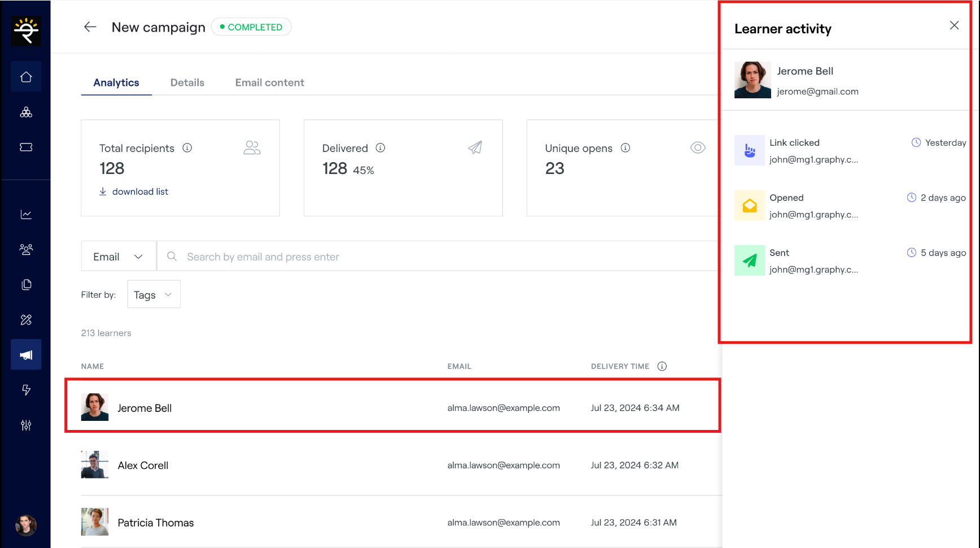This screenshot has width=980, height=548.
Task: Select the Analytics tab
Action: 116,82
